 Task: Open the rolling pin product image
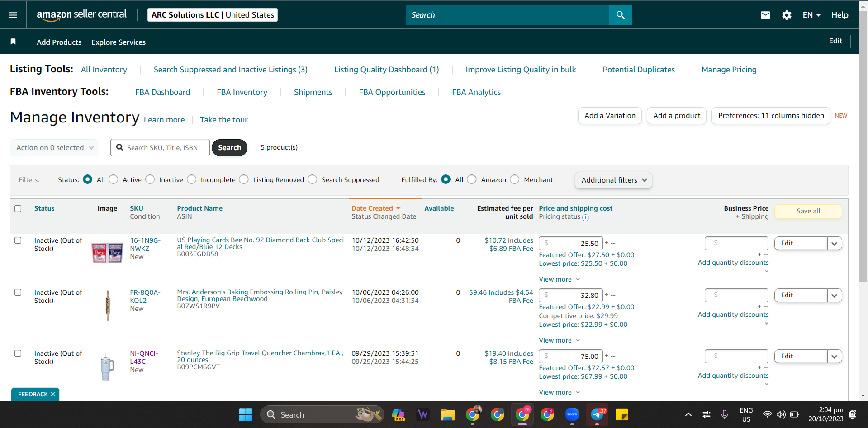click(x=108, y=306)
